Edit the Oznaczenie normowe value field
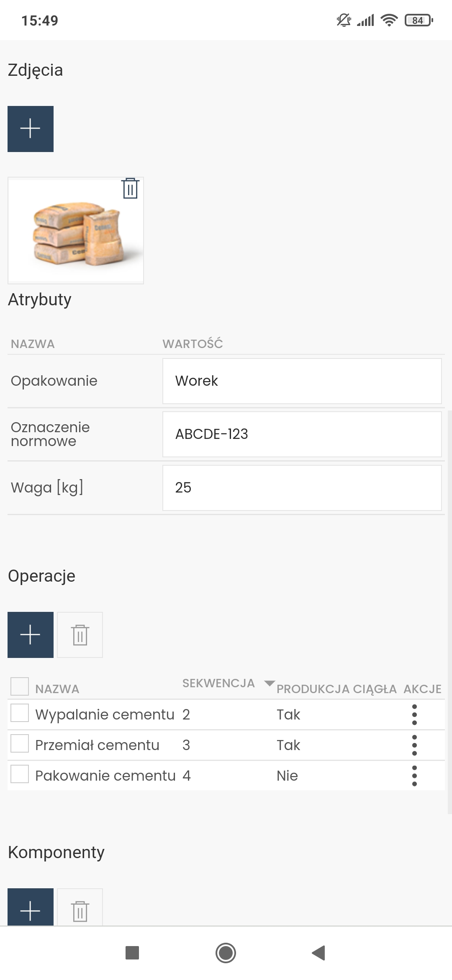 (302, 434)
